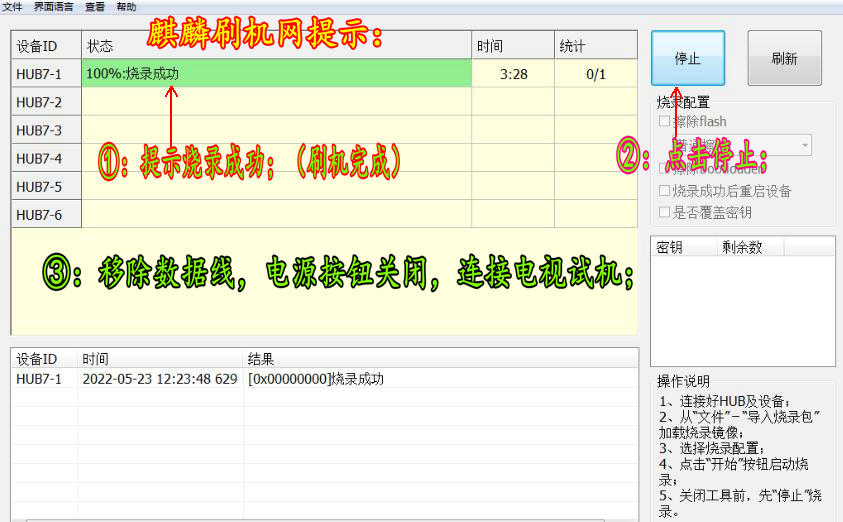Select the [0x00000000]烧录成功 log entry
Image resolution: width=843 pixels, height=522 pixels.
coord(316,379)
